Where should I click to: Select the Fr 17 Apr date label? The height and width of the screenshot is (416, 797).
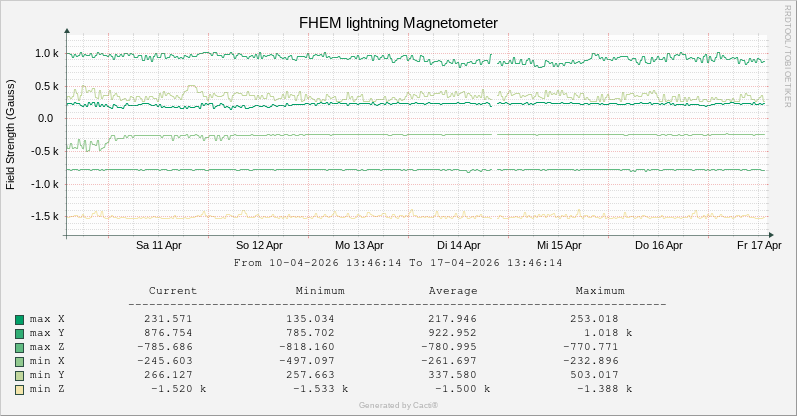point(758,245)
